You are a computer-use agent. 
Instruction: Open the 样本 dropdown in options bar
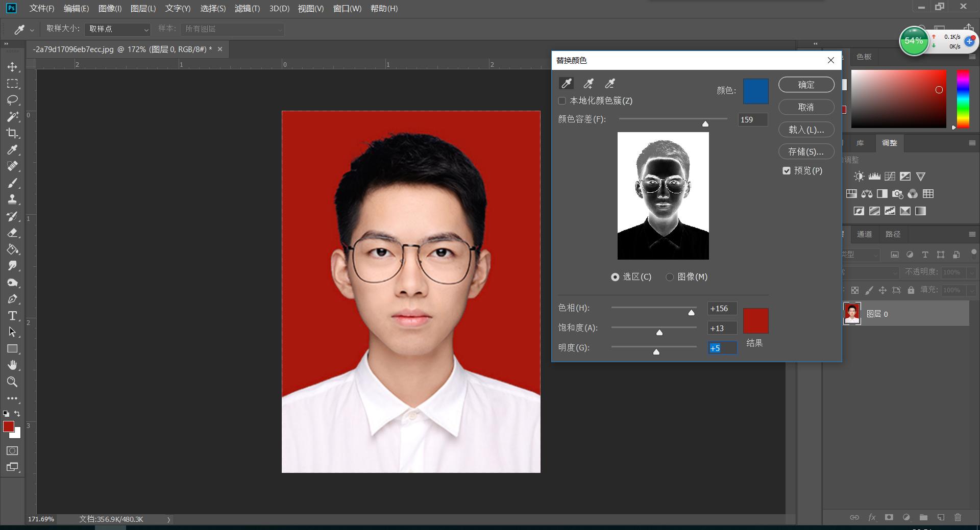point(232,29)
